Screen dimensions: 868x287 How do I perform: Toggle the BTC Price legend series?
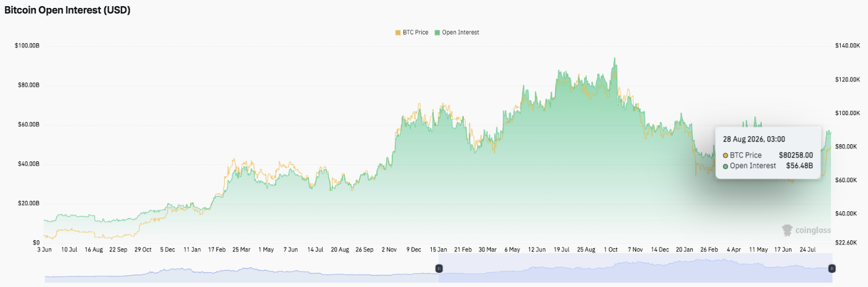tap(411, 32)
